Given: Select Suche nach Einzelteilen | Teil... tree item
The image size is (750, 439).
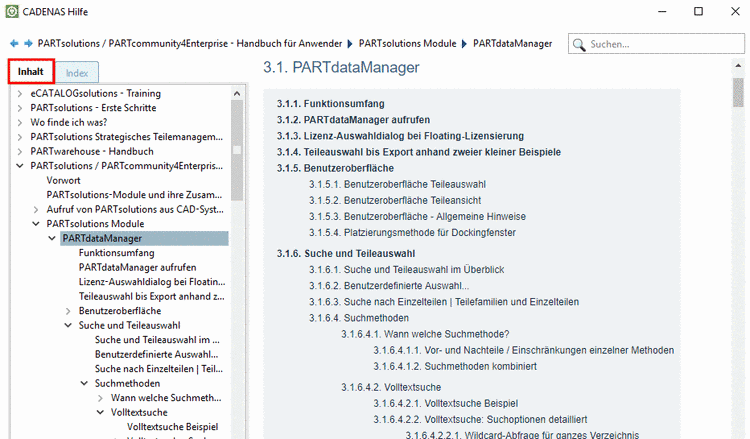Looking at the screenshot, I should click(159, 369).
